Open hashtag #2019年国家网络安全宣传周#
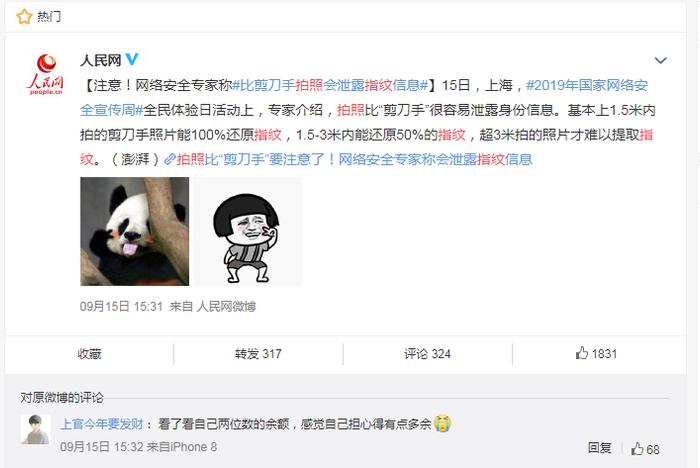 tap(364, 97)
